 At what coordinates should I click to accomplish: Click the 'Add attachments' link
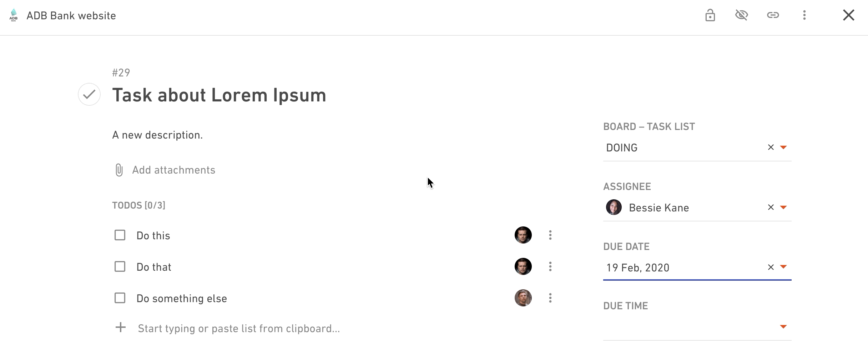[173, 170]
